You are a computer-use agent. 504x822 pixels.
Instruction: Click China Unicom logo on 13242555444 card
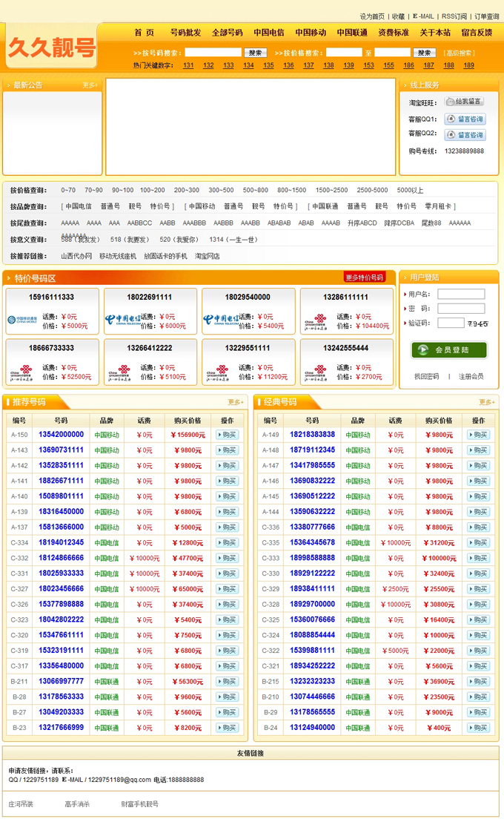(316, 372)
